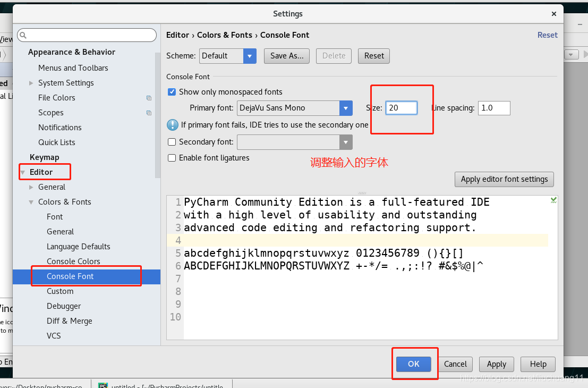Enable the Secondary font checkbox
This screenshot has width=588, height=388.
(172, 142)
